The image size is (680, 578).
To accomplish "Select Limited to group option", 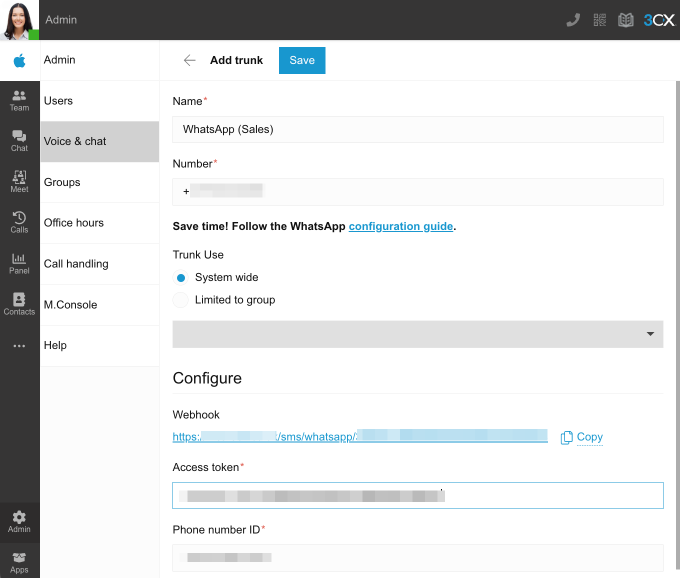I will (181, 300).
